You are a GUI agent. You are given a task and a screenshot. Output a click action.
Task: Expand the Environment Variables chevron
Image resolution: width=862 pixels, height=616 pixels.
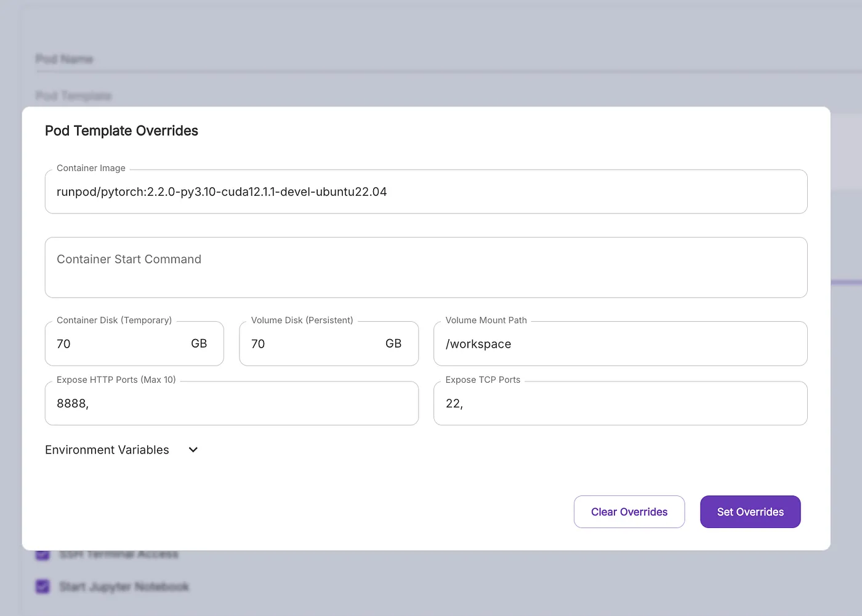click(x=193, y=450)
